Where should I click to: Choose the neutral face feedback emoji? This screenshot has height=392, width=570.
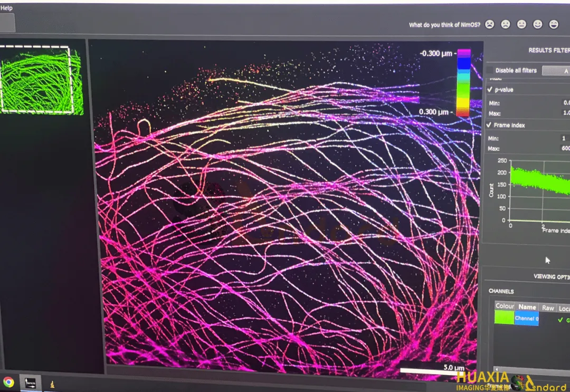521,24
